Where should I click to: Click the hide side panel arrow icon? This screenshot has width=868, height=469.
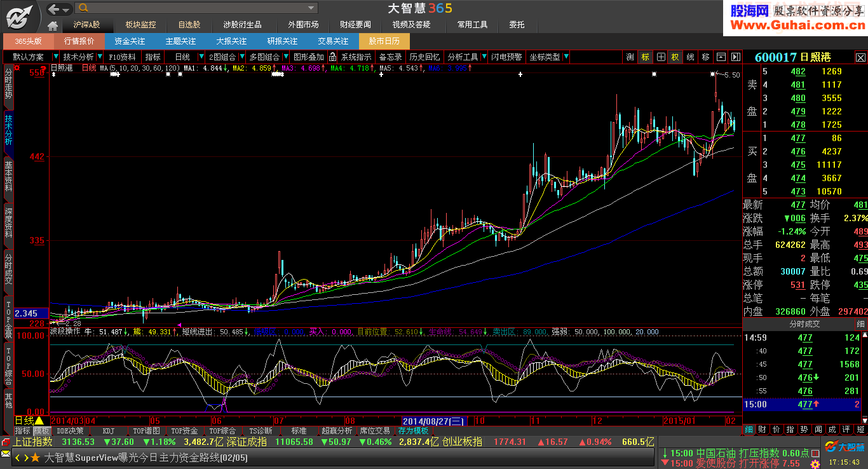coord(735,57)
